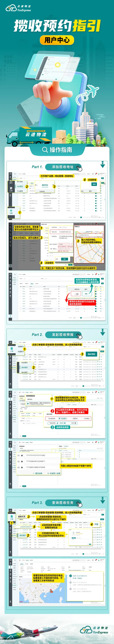
Task: Click the YT15883149861478456 input field
Action: coord(42,467)
